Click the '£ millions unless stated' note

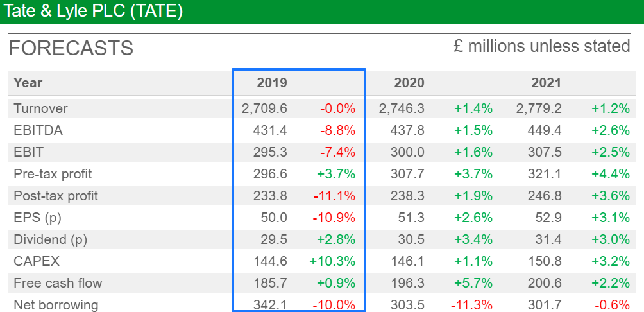click(542, 46)
